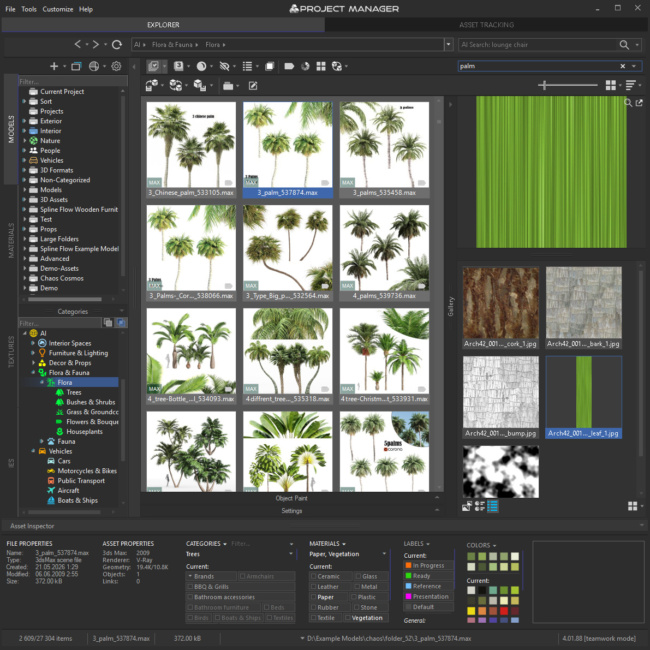Click the four-squares grid icon in toolbar
This screenshot has height=650, width=650.
321,66
